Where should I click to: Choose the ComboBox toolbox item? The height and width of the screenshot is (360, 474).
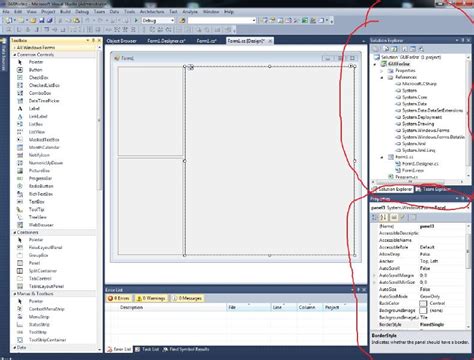pyautogui.click(x=40, y=93)
